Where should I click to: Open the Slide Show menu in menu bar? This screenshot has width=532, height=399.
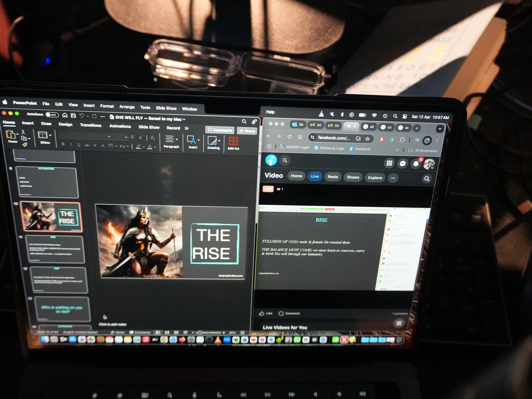coord(166,108)
